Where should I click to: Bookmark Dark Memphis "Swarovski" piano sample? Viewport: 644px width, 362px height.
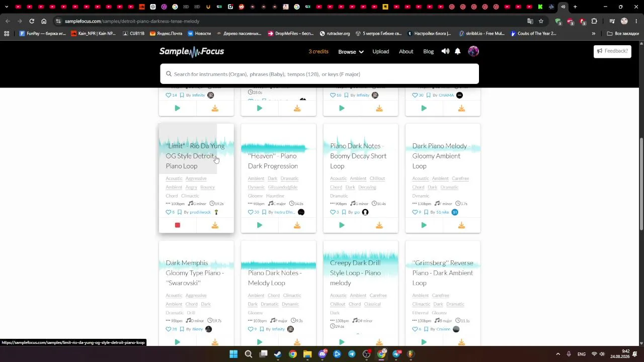pyautogui.click(x=182, y=329)
